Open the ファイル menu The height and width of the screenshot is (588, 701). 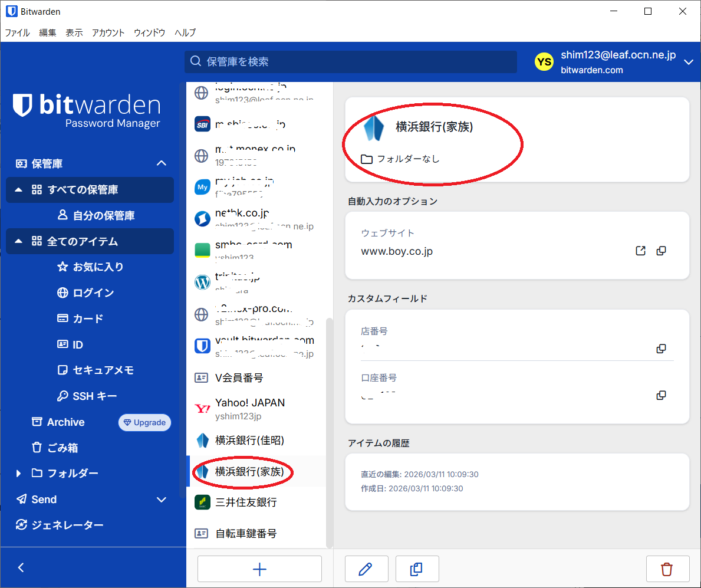[x=17, y=32]
